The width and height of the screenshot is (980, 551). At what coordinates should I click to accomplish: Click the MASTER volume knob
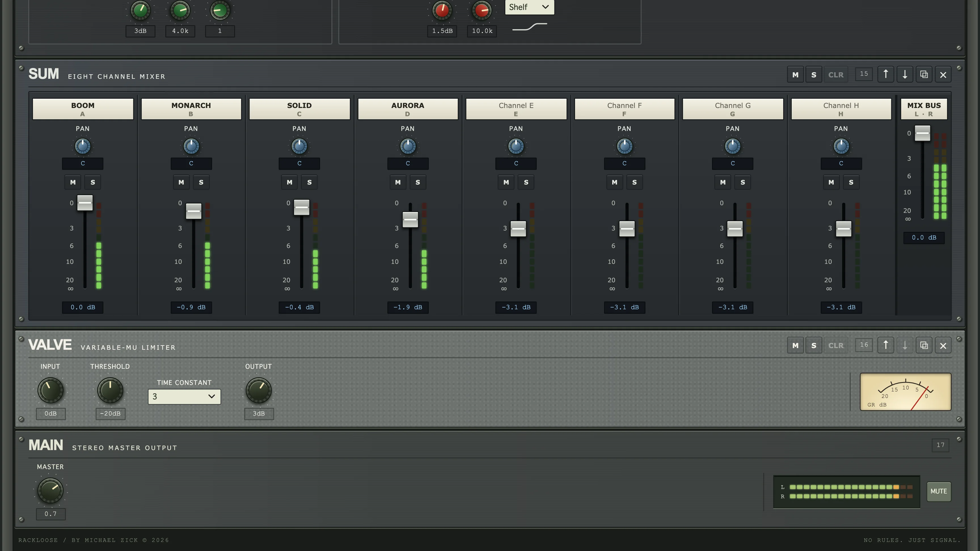[x=50, y=491]
